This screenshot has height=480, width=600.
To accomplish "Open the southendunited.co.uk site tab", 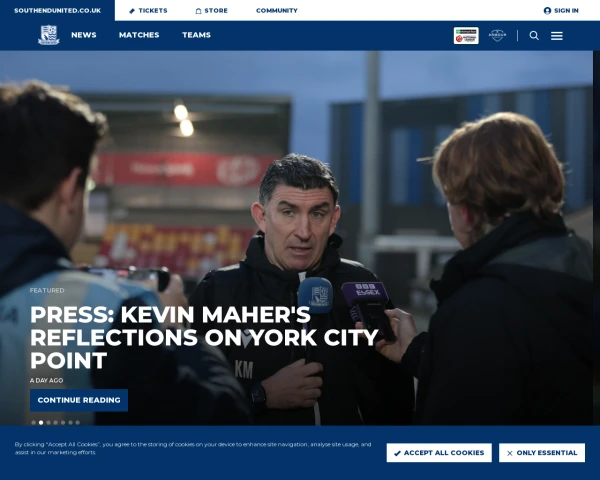I will point(57,10).
